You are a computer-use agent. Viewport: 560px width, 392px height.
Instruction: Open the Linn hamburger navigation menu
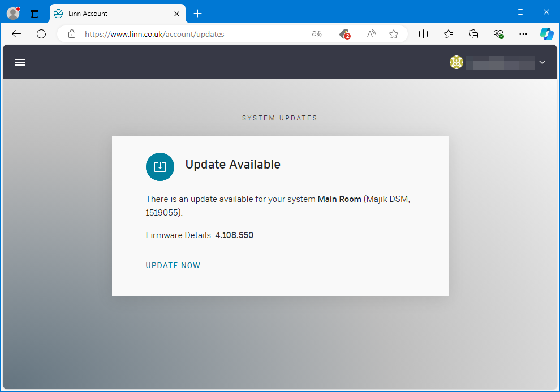click(x=20, y=62)
